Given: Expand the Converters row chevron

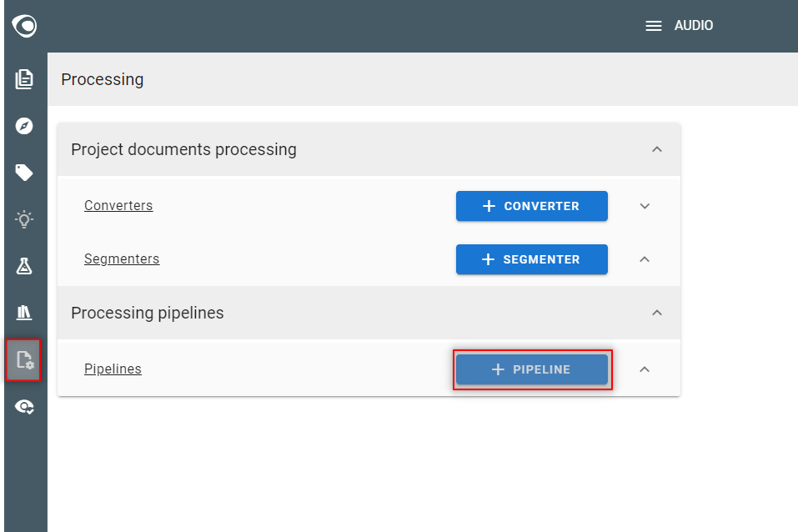Looking at the screenshot, I should point(645,206).
